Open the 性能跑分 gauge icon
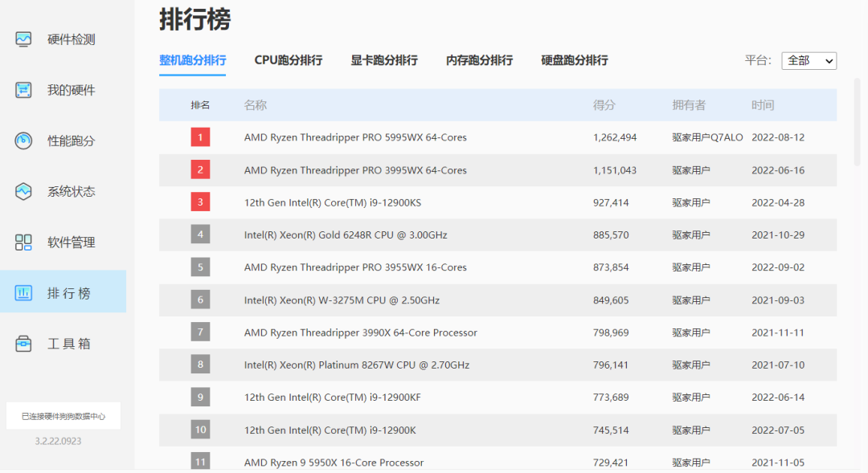Viewport: 868px width, 473px height. [23, 141]
